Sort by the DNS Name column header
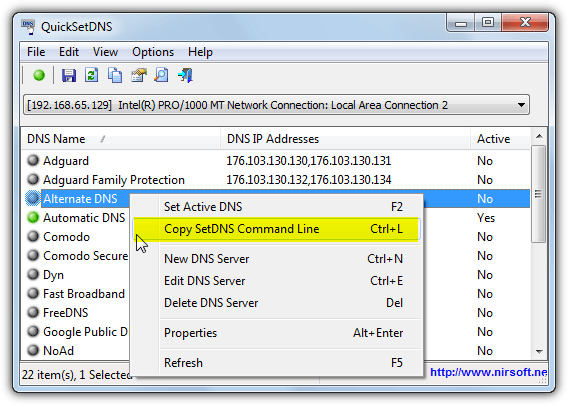568x404 pixels. click(x=121, y=139)
